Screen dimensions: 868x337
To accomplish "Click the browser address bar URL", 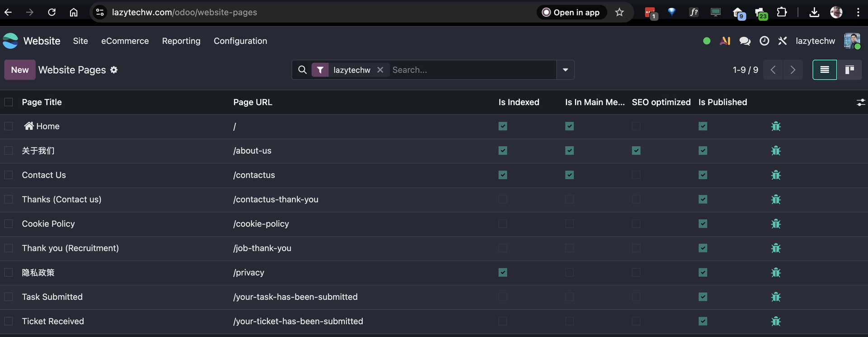I will tap(184, 12).
